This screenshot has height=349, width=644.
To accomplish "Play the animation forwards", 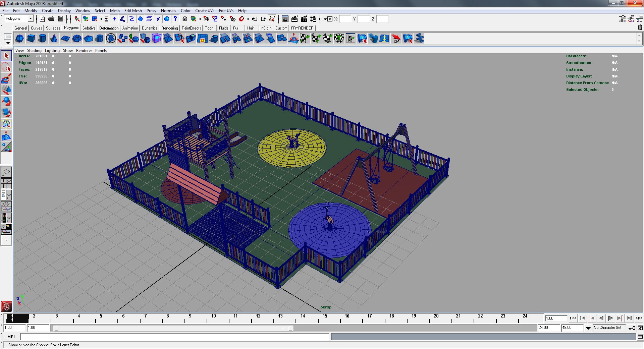I will (610, 318).
